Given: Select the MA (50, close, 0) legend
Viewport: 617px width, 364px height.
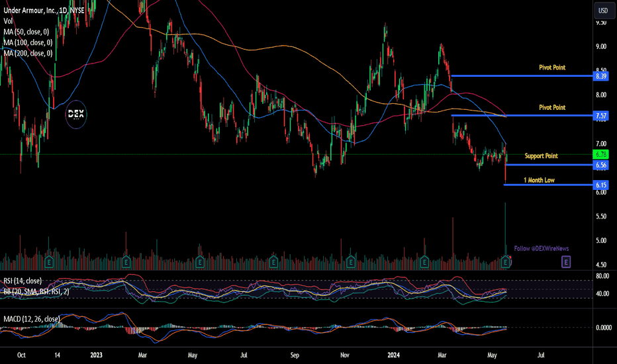Looking at the screenshot, I should coord(26,32).
